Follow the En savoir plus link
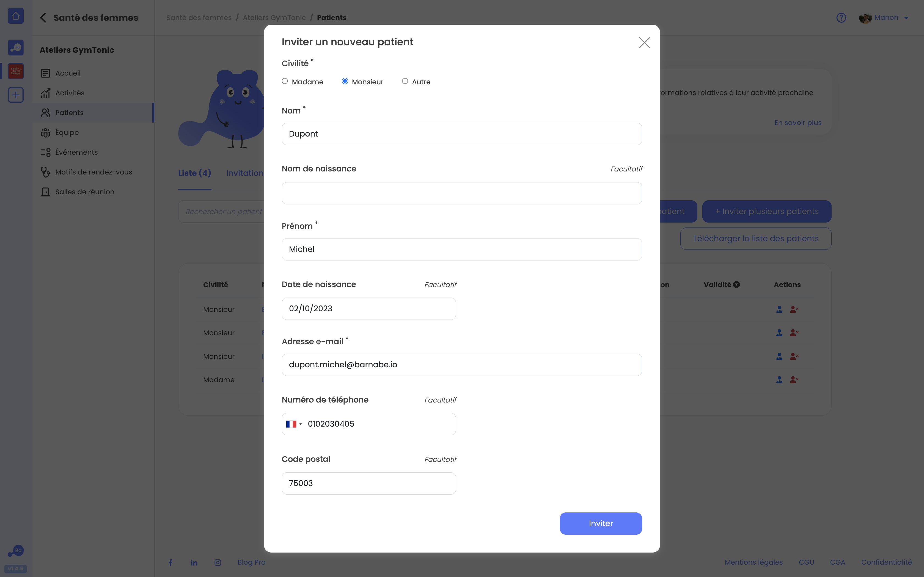Viewport: 924px width, 577px height. tap(798, 123)
